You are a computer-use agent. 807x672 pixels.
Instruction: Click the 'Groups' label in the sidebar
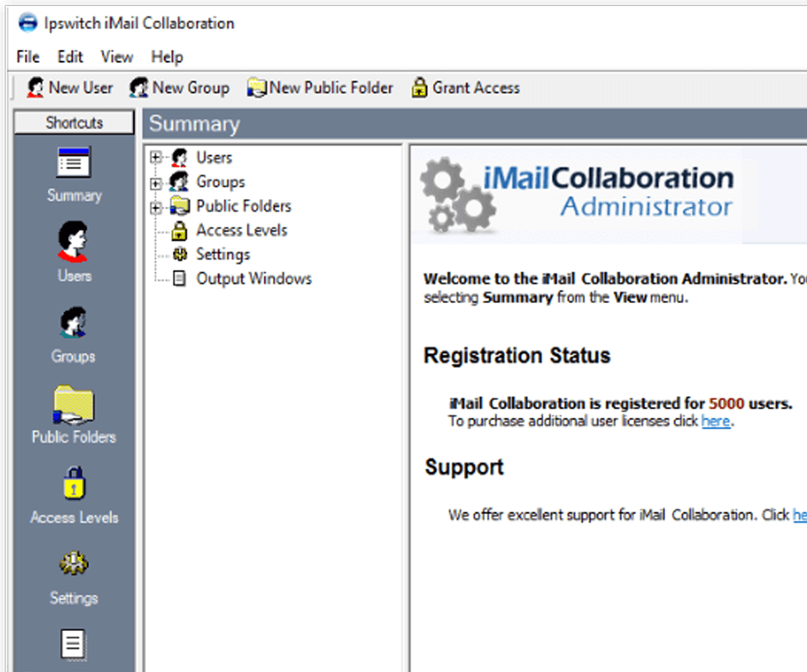73,357
